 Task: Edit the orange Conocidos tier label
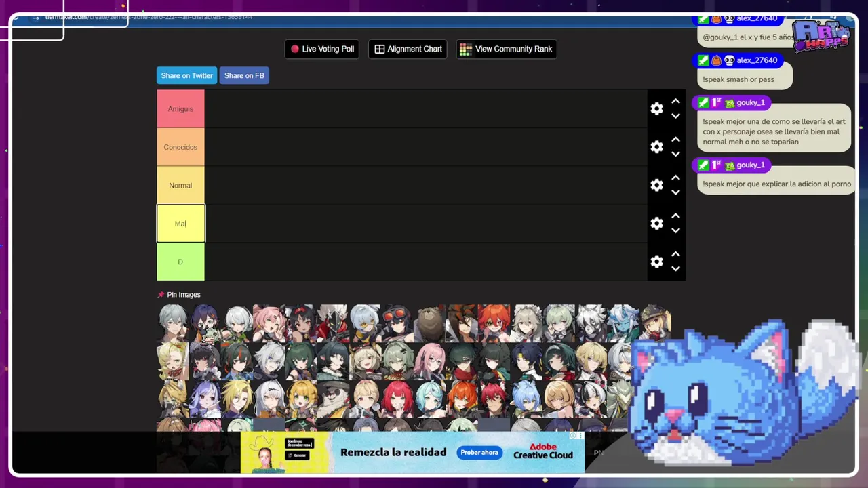(x=180, y=147)
